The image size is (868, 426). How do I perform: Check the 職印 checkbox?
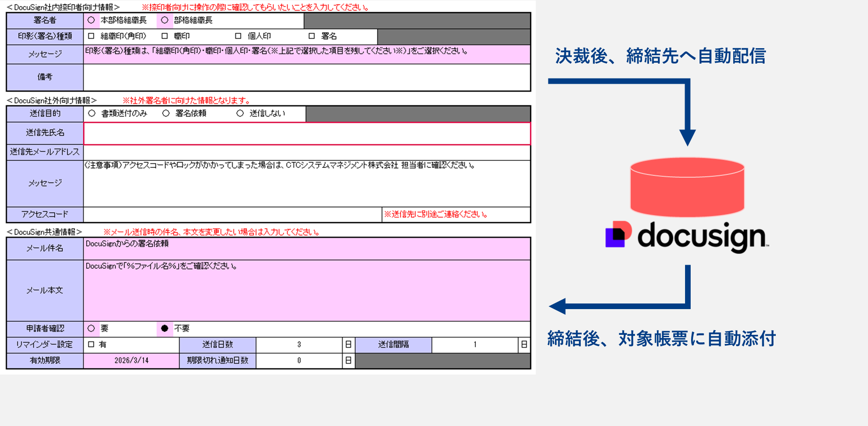(x=165, y=36)
